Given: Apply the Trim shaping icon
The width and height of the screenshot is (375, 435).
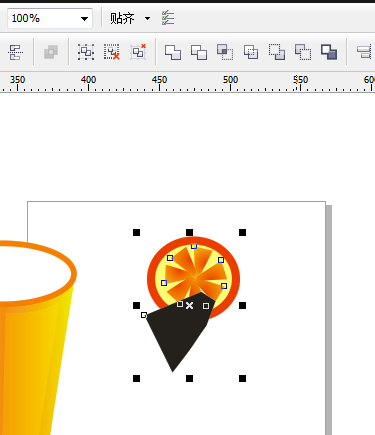Looking at the screenshot, I should [x=199, y=52].
